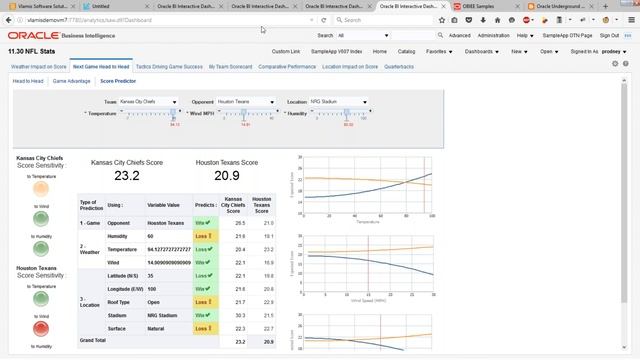This screenshot has width=640, height=360.
Task: Close the Vlamis Software Solutions tab
Action: point(73,7)
